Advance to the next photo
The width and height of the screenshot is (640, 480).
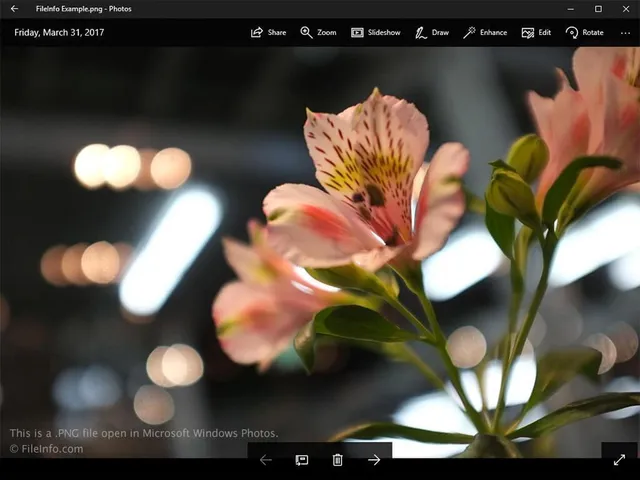(x=374, y=460)
